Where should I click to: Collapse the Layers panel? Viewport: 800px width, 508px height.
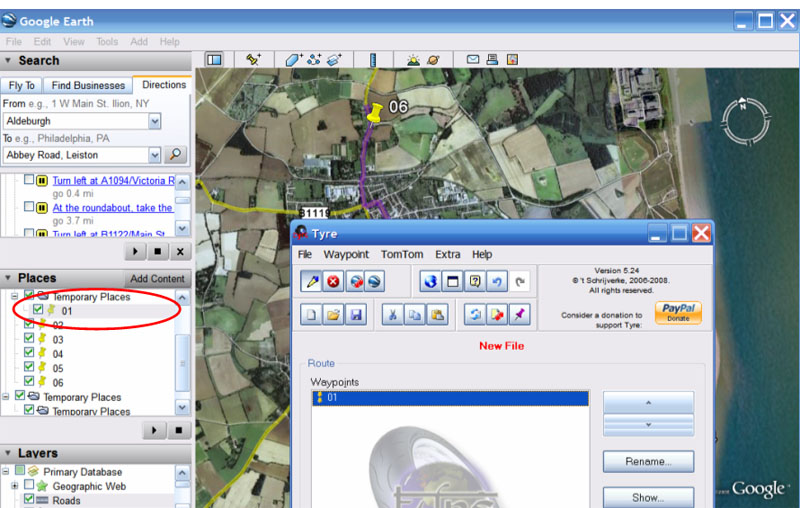[8, 453]
